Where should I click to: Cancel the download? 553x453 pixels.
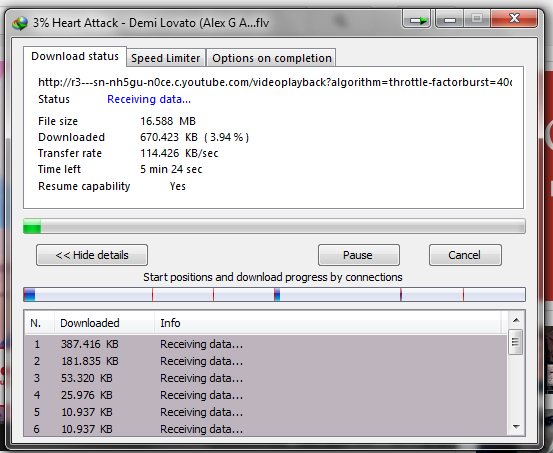(x=465, y=255)
